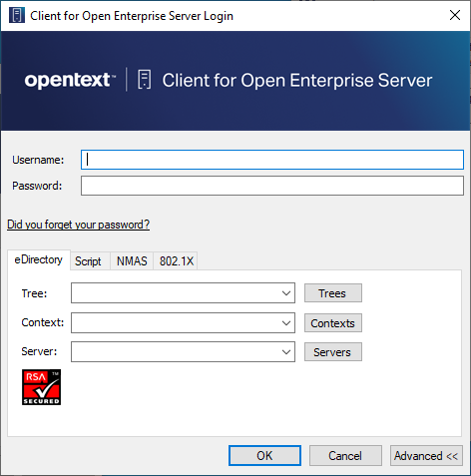471x476 pixels.
Task: Click the 'Tree:' label
Action: click(x=34, y=293)
